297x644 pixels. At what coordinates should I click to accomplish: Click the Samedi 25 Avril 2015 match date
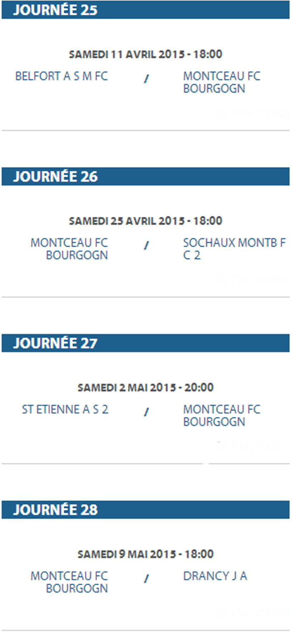coord(146,221)
